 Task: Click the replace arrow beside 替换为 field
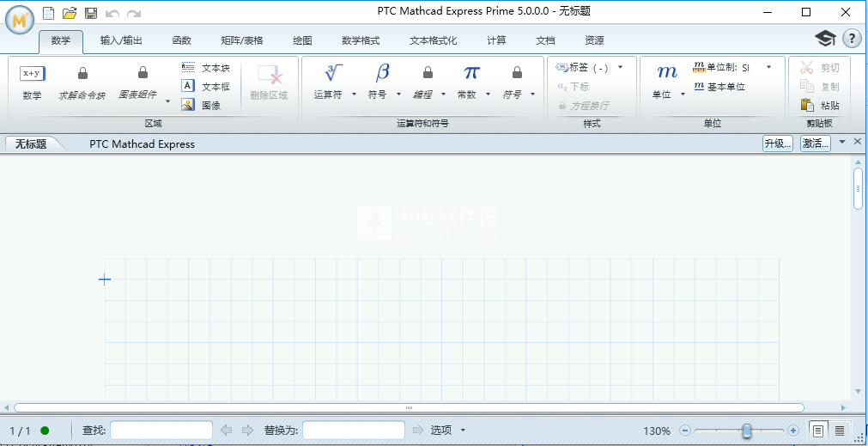coord(418,430)
